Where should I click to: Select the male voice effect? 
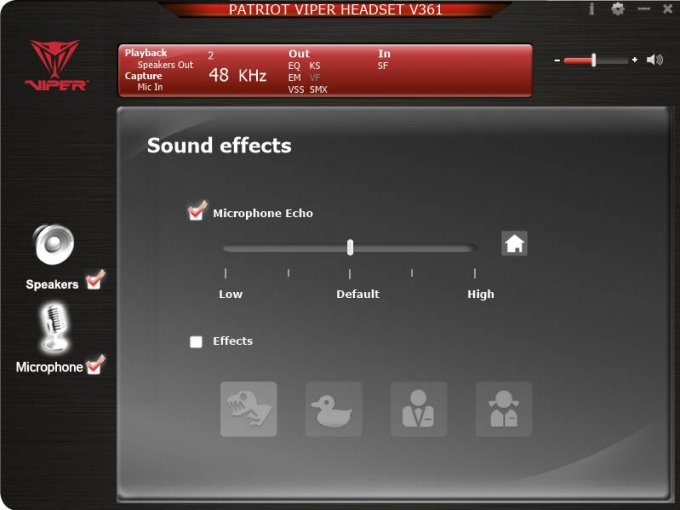pyautogui.click(x=418, y=409)
